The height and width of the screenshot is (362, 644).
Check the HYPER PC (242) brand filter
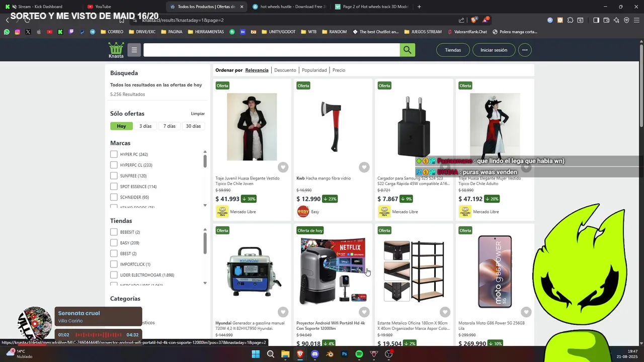[114, 154]
